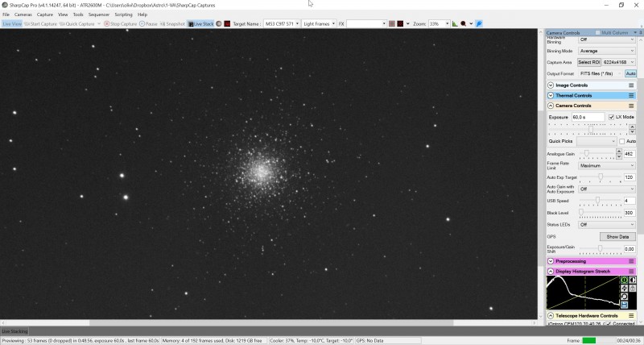Click the dark red square icon before Target Name
This screenshot has width=644, height=345.
[x=227, y=24]
